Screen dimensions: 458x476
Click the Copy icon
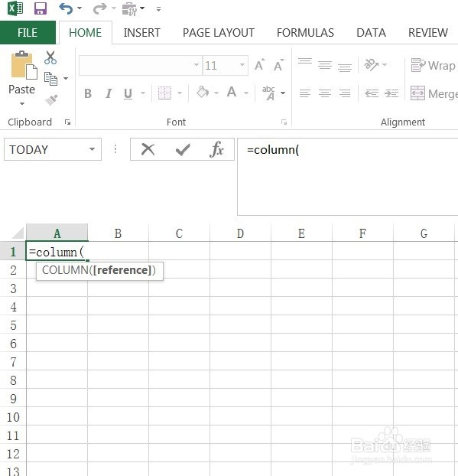point(50,79)
